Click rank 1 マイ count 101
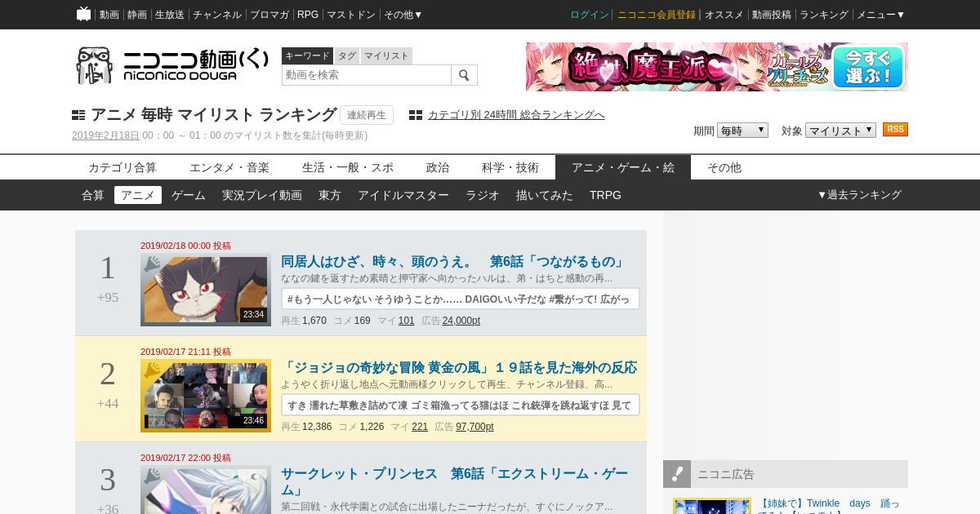The image size is (980, 514). pyautogui.click(x=407, y=321)
